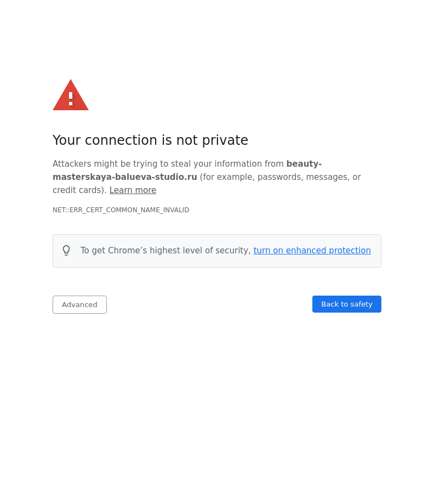Click the word "private" in the heading
Screen dimensions: 434x504
pos(225,140)
